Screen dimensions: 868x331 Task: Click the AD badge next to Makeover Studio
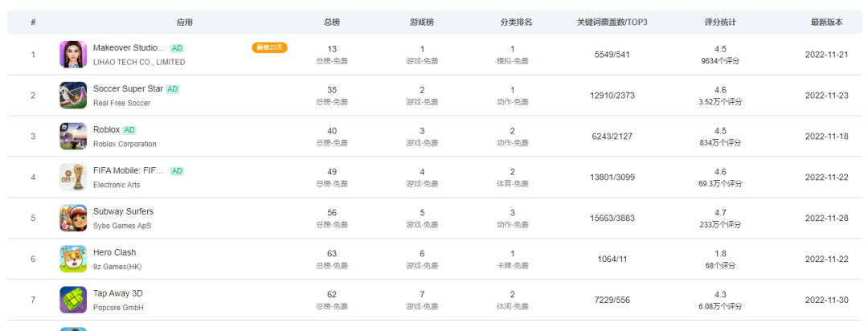(x=177, y=48)
